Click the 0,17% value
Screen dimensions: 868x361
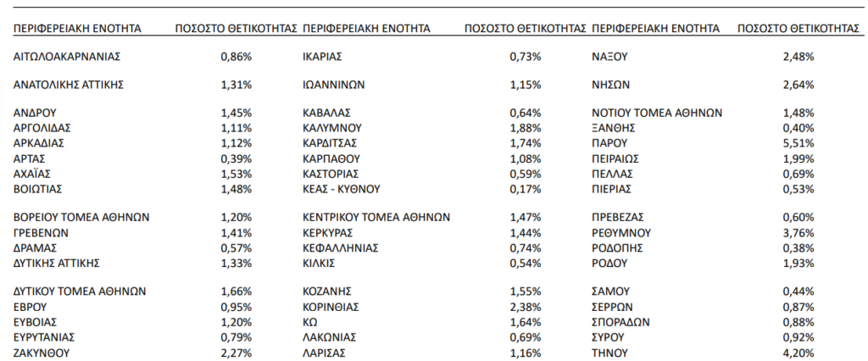click(526, 189)
